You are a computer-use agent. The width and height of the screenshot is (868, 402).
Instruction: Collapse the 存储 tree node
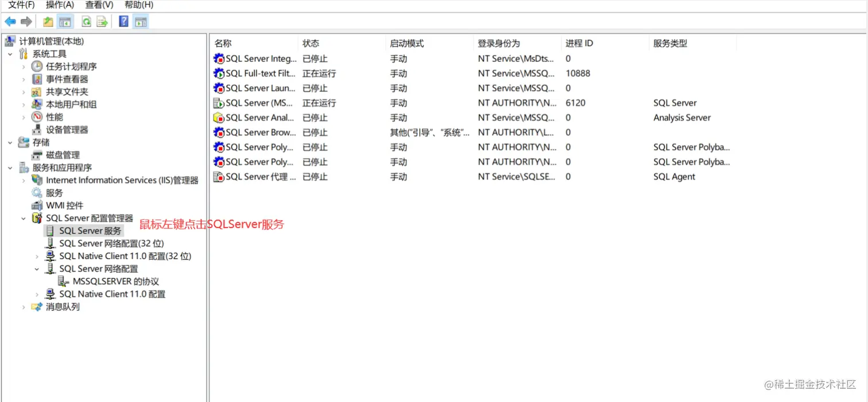[x=10, y=142]
